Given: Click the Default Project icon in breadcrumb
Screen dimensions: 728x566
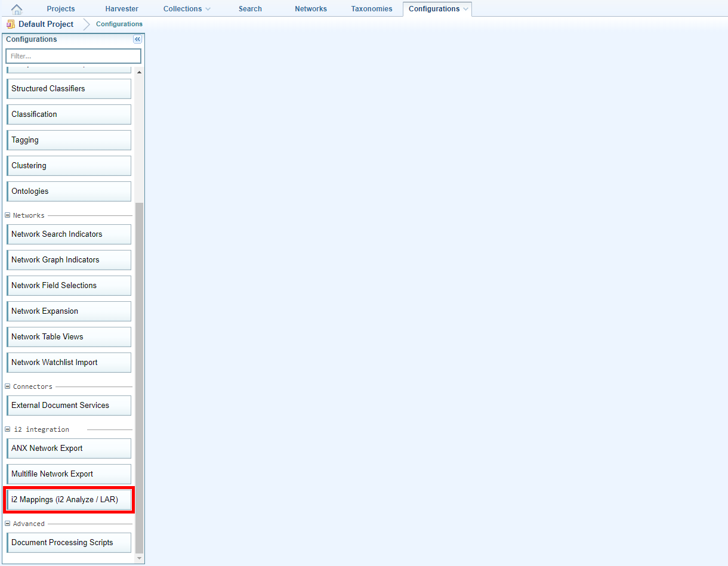Looking at the screenshot, I should tap(11, 24).
